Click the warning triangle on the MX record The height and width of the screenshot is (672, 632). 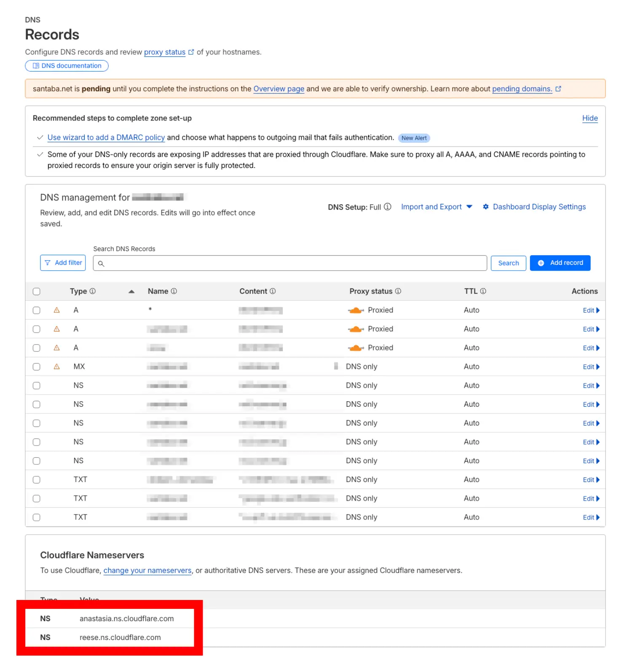pos(57,367)
